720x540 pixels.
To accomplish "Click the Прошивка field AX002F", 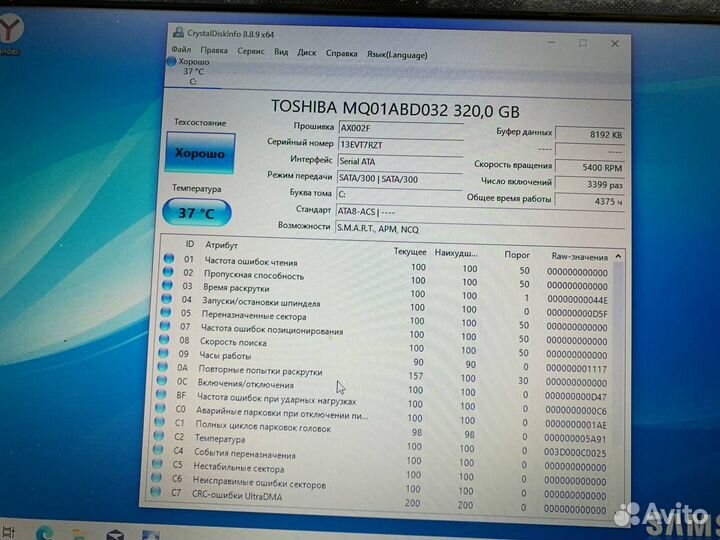I will [x=401, y=128].
